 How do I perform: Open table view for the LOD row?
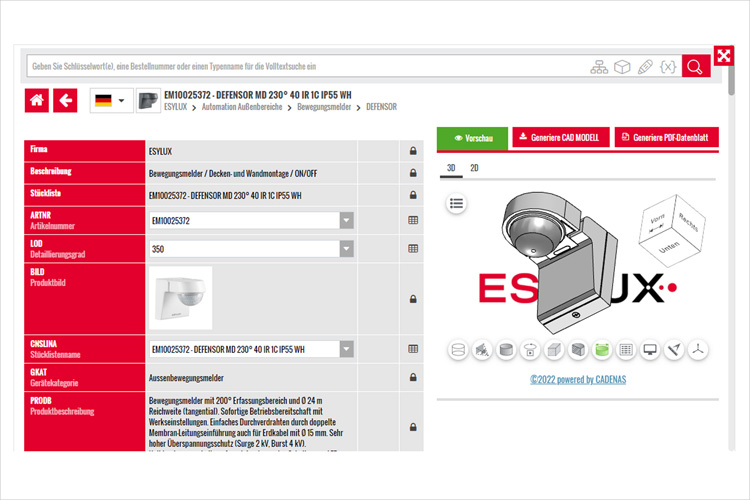(413, 249)
